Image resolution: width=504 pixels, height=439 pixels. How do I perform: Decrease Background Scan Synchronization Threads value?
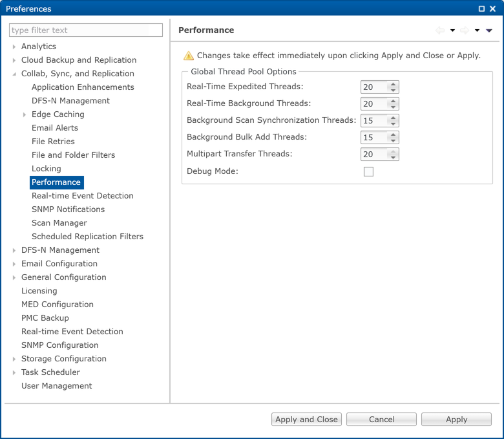pyautogui.click(x=393, y=123)
